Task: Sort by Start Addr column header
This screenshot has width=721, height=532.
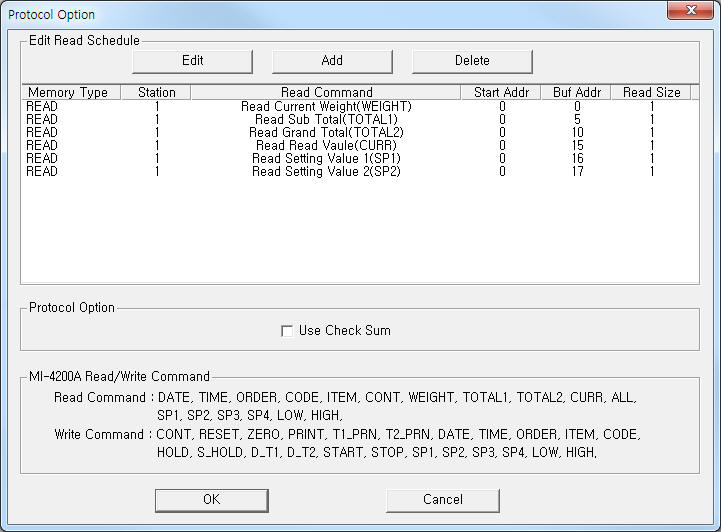Action: tap(501, 92)
